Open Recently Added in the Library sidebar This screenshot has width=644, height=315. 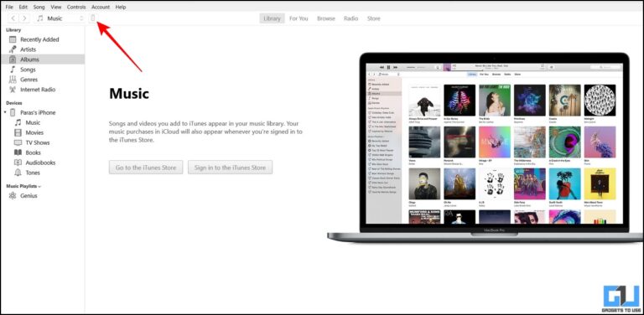(x=39, y=39)
